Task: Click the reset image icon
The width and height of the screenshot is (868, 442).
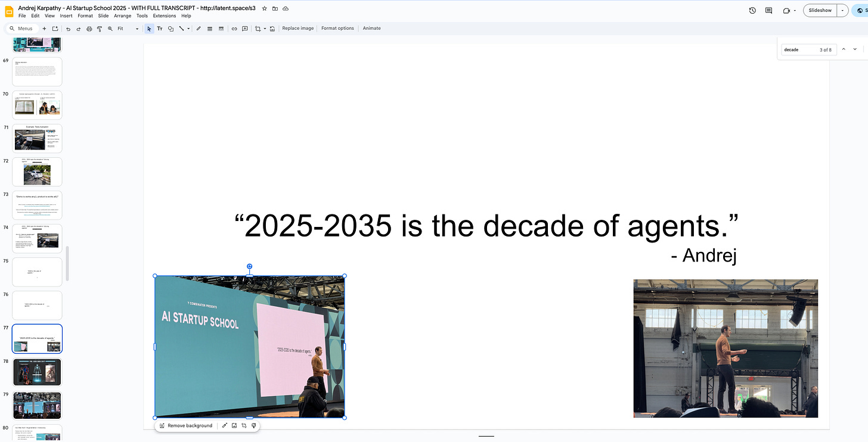Action: click(x=272, y=29)
